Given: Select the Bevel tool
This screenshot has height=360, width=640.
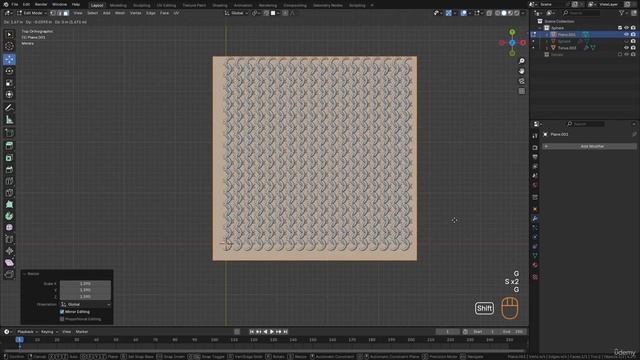Looking at the screenshot, I should pyautogui.click(x=9, y=169).
